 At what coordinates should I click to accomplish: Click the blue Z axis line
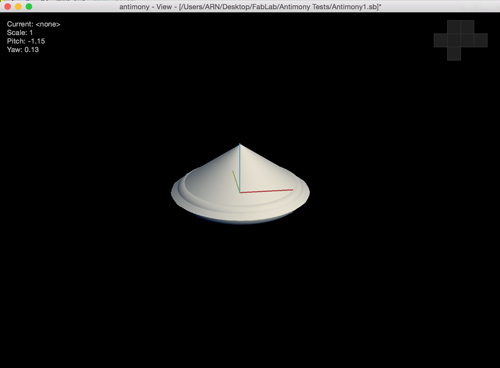pos(239,168)
